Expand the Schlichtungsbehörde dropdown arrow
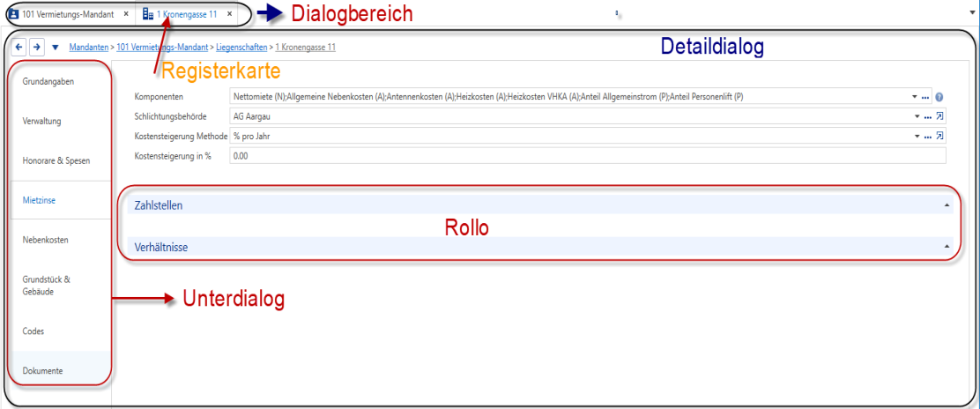980x409 pixels. coord(917,117)
